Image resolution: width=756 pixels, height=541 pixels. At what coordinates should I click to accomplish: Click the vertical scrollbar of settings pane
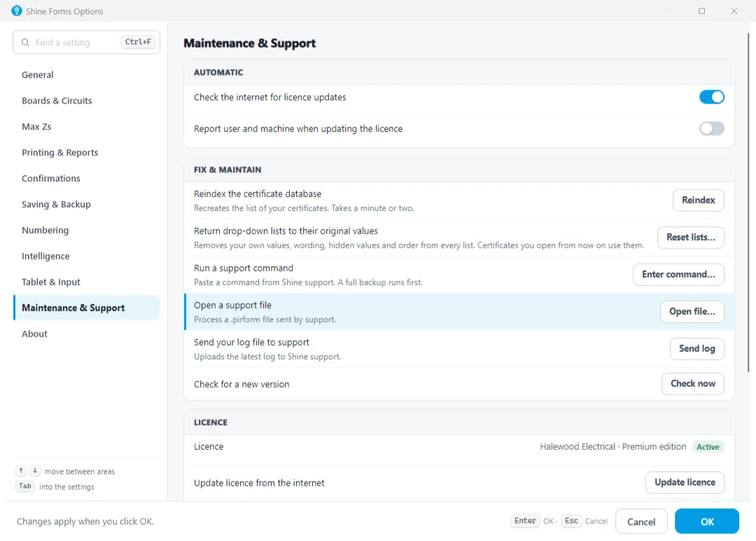pos(748,202)
